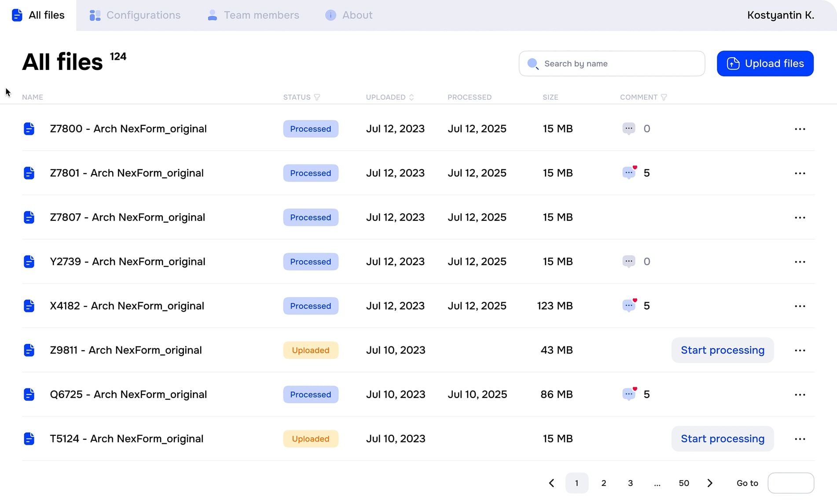The height and width of the screenshot is (504, 837).
Task: Open file T5124 - Arch NexForm_original
Action: (x=126, y=438)
